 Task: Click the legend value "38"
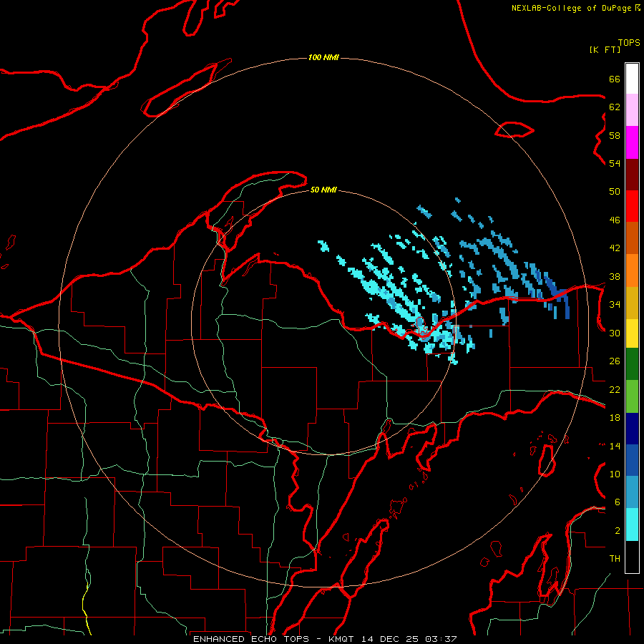(x=615, y=276)
